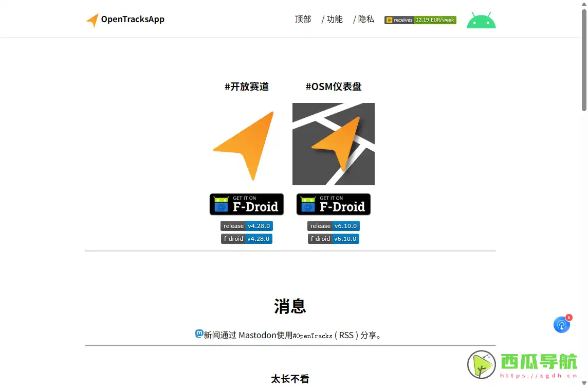Click the green Android robot icon

pyautogui.click(x=481, y=20)
